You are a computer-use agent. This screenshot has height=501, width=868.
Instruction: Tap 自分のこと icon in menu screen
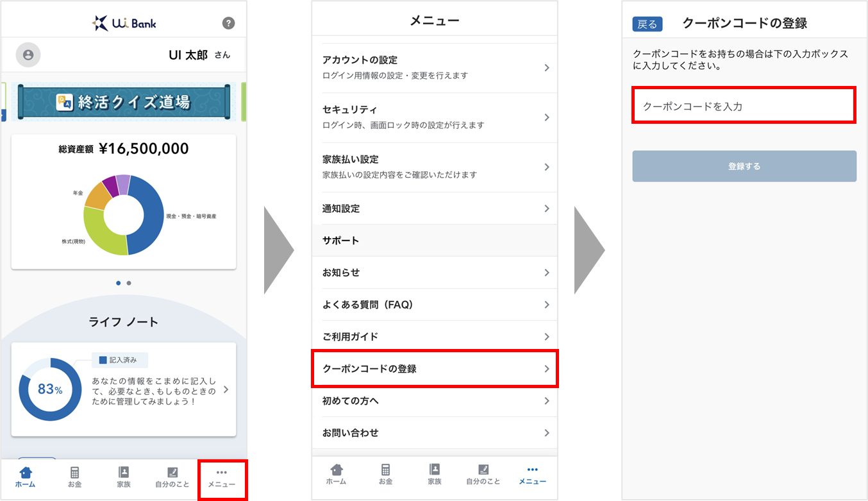point(483,470)
